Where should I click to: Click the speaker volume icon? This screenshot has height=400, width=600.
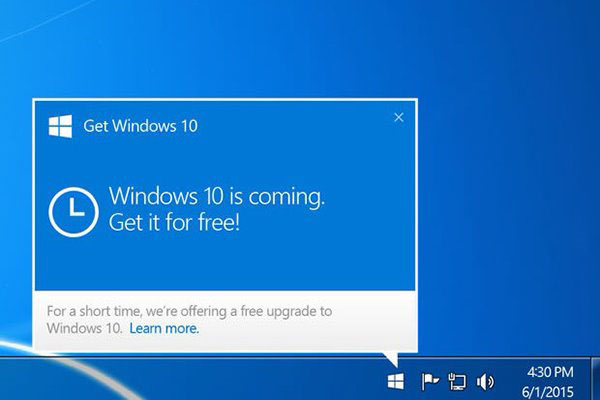click(485, 382)
